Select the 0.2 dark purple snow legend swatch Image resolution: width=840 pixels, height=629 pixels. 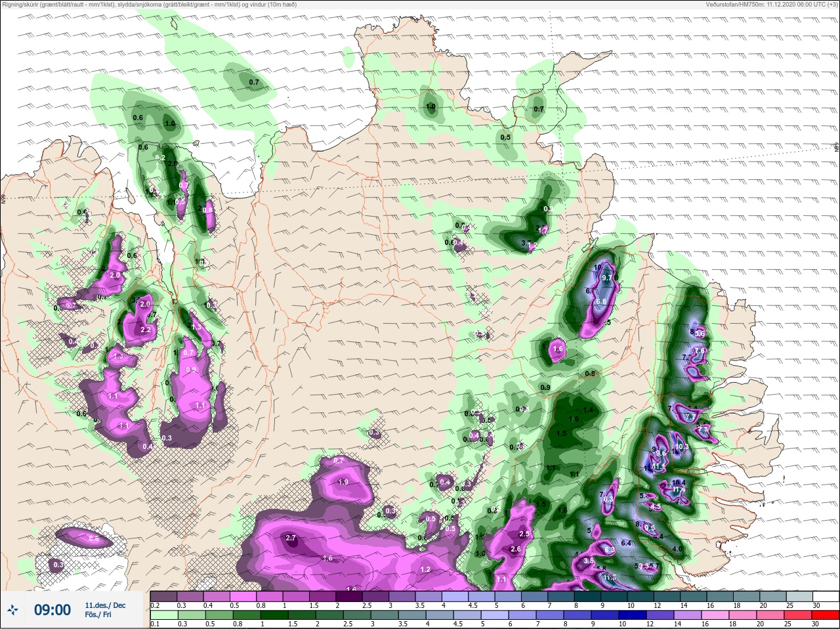click(163, 597)
